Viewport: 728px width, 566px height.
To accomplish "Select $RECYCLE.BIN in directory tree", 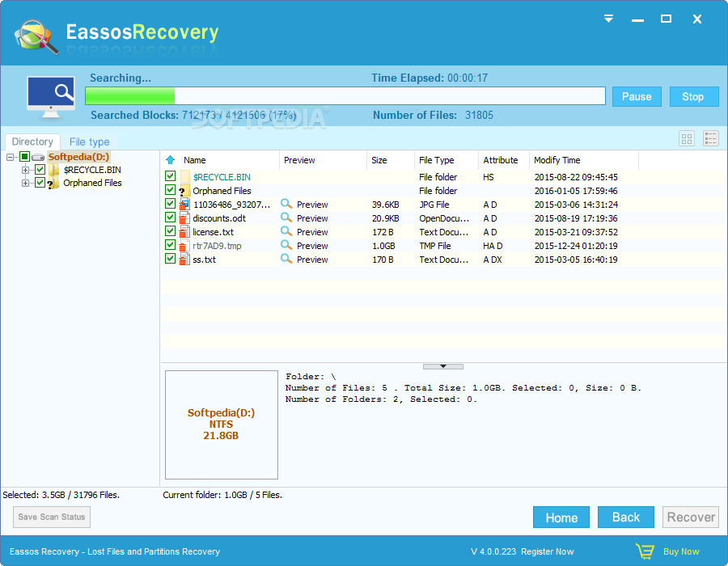I will 92,170.
